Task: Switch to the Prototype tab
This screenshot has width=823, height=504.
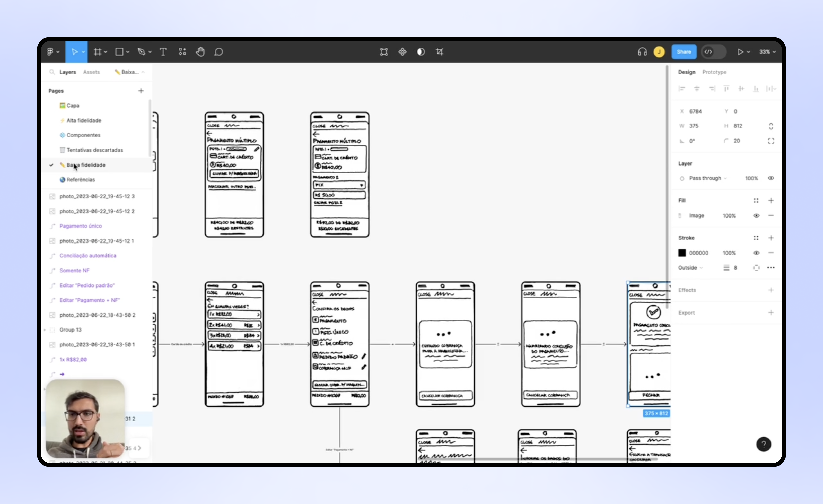Action: 714,72
